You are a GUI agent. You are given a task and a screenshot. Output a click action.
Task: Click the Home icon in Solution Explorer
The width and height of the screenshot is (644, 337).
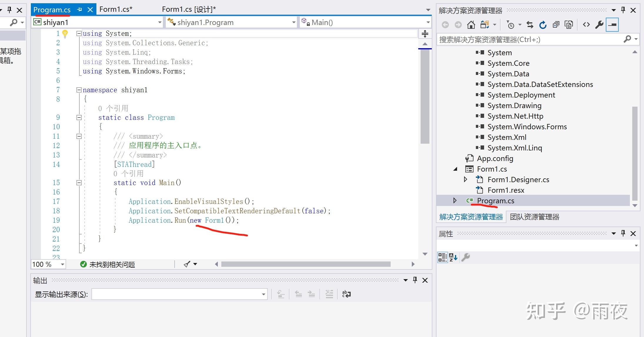[471, 25]
